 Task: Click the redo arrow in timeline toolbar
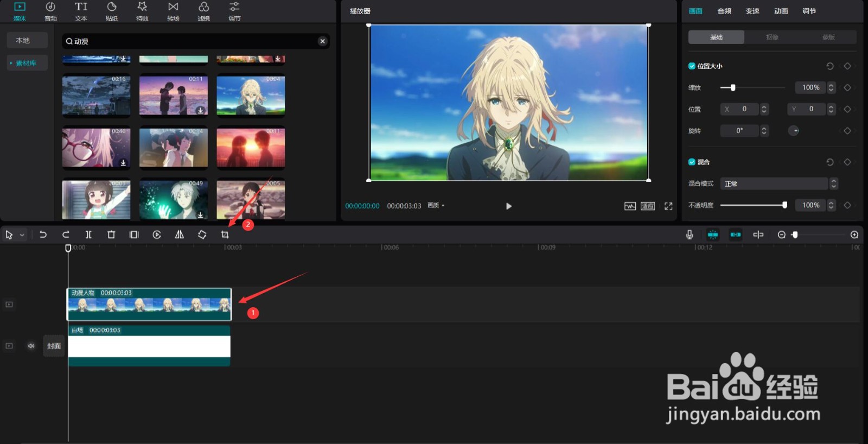point(66,234)
